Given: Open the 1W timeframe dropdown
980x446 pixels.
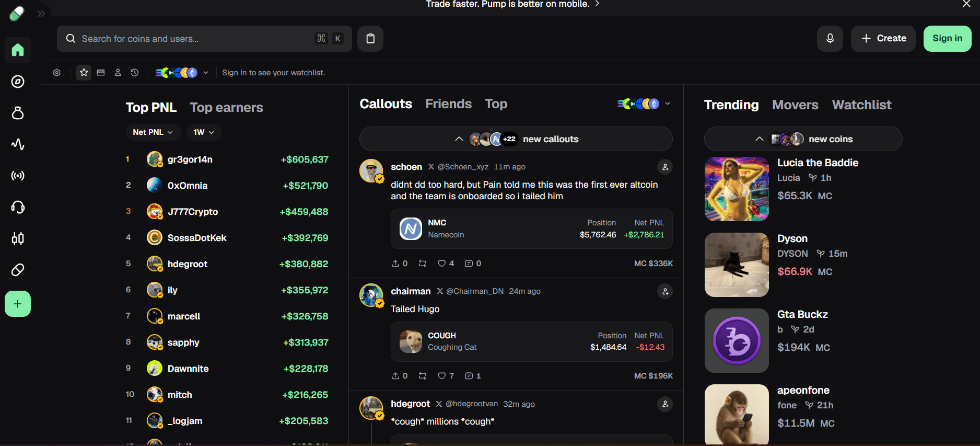Looking at the screenshot, I should coord(204,132).
